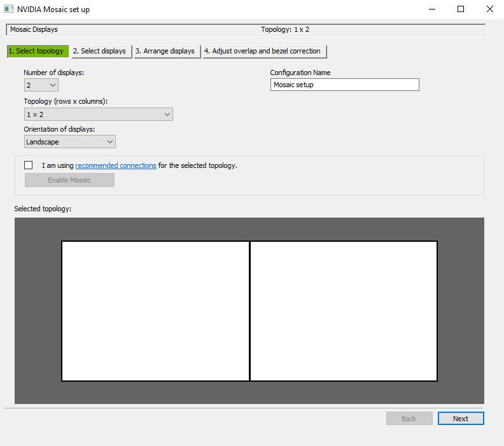
Task: Select the right display in topology preview
Action: (x=344, y=311)
